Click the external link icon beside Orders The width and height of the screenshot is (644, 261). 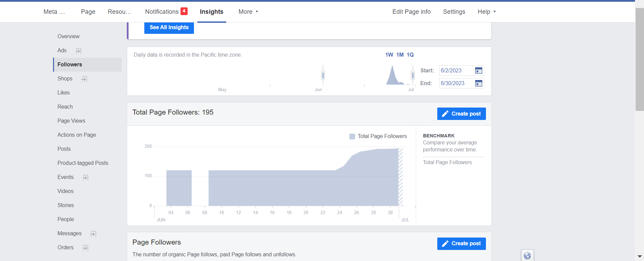[x=86, y=248]
